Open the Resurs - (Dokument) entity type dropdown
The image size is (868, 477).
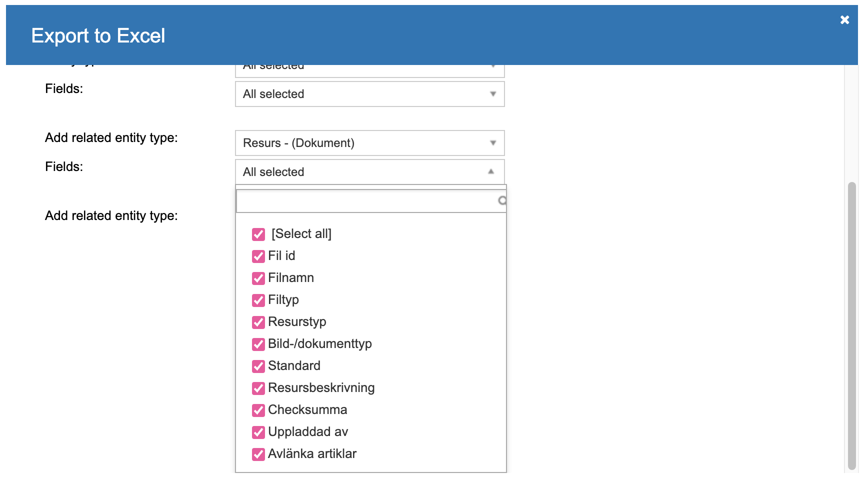[x=369, y=143]
